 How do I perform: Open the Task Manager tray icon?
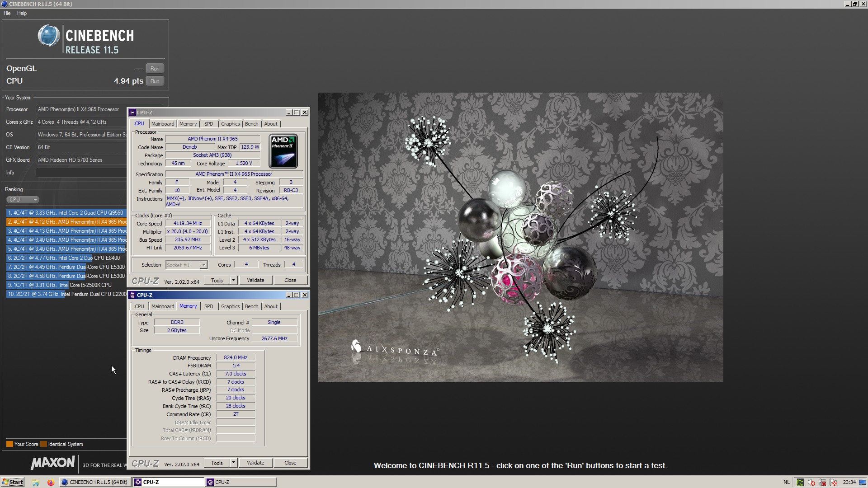pos(800,482)
